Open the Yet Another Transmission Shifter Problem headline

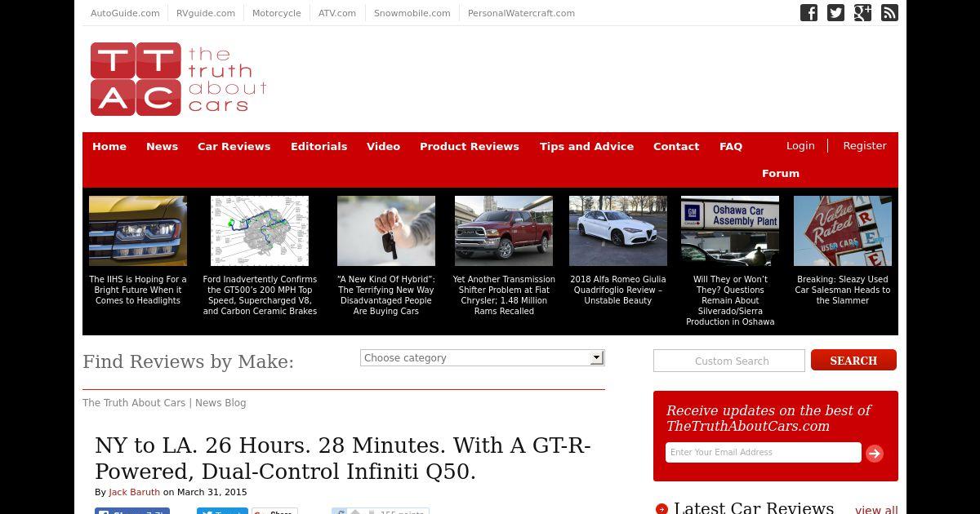[504, 295]
